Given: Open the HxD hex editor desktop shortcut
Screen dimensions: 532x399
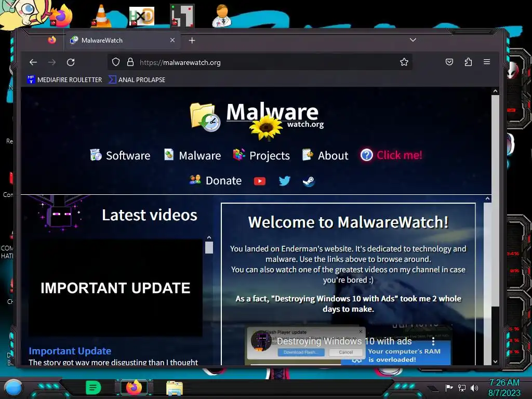Looking at the screenshot, I should [141, 16].
